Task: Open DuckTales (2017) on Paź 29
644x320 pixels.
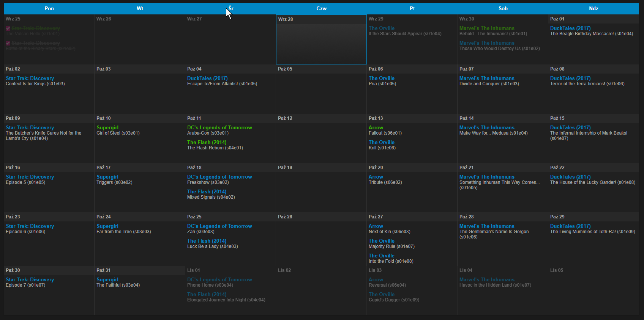Action: [x=570, y=226]
